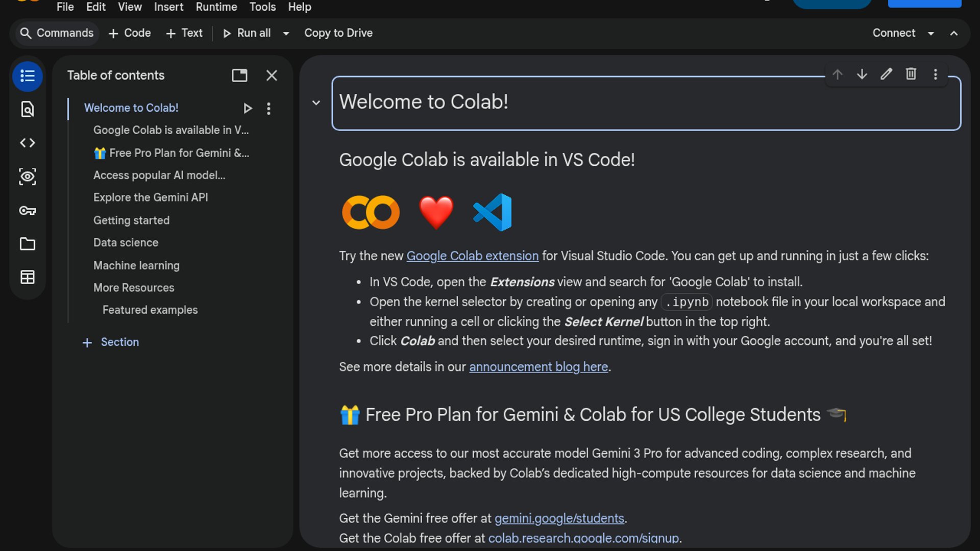Toggle Table of contents sidebar button
Viewport: 980px width, 551px height.
[28, 76]
